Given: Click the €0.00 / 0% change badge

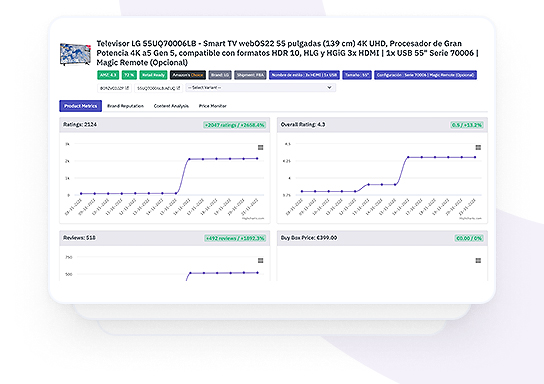Looking at the screenshot, I should pos(469,238).
